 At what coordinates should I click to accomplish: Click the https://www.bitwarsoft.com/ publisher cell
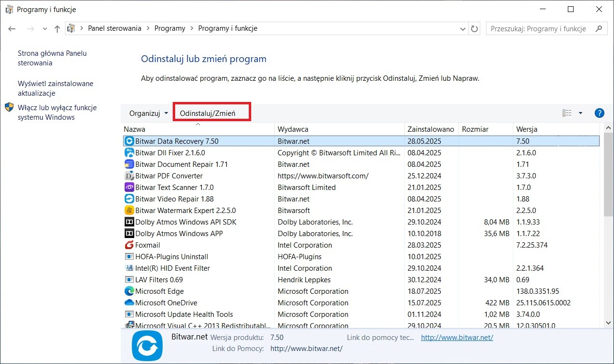pyautogui.click(x=323, y=176)
